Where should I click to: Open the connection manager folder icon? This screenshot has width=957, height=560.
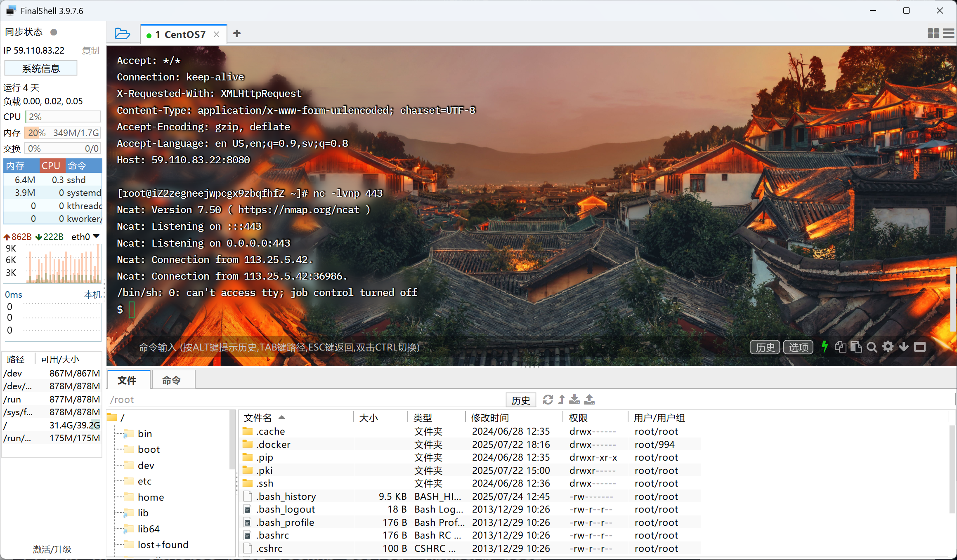click(122, 34)
